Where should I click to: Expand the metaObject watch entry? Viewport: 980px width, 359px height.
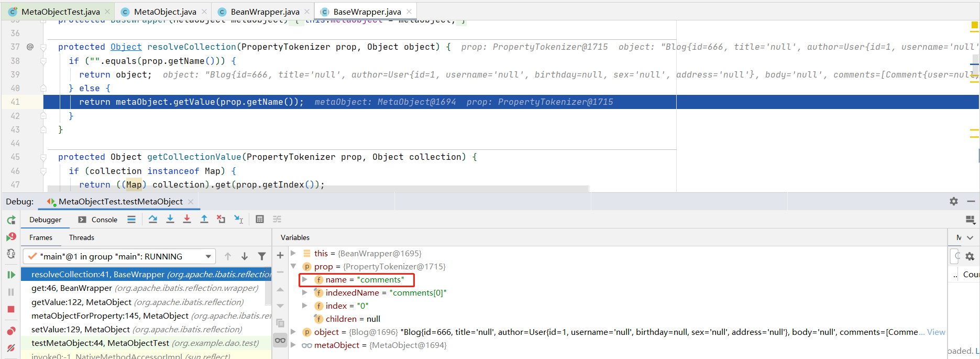[293, 345]
